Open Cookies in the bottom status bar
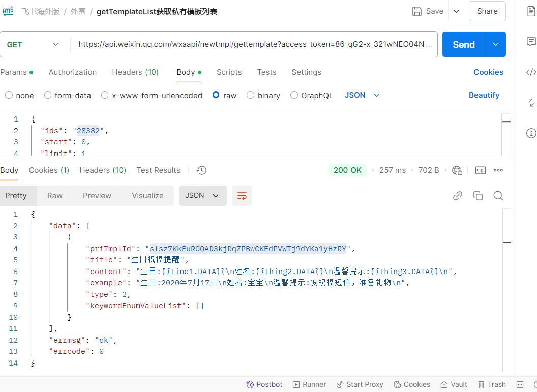537x392 pixels. (x=412, y=384)
